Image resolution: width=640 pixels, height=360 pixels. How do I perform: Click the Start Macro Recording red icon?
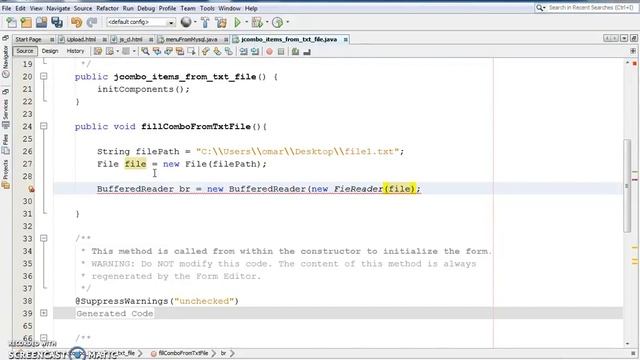[269, 51]
